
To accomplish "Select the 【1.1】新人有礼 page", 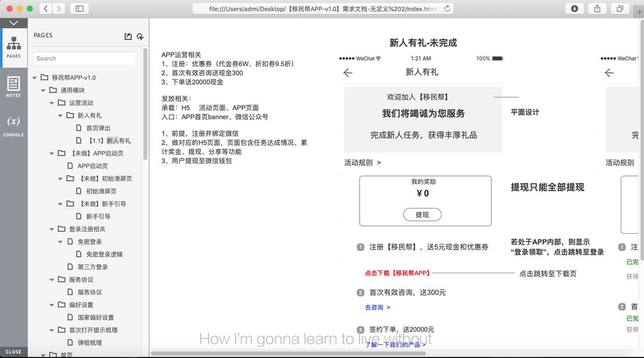I will 109,141.
